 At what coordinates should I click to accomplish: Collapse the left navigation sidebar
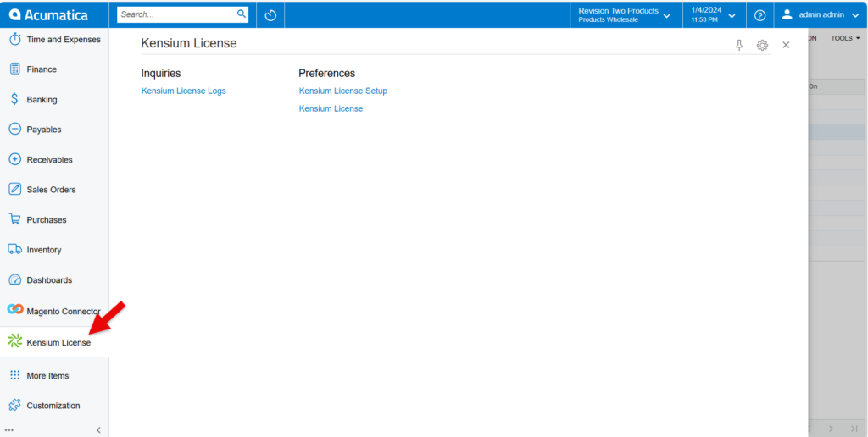[98, 430]
